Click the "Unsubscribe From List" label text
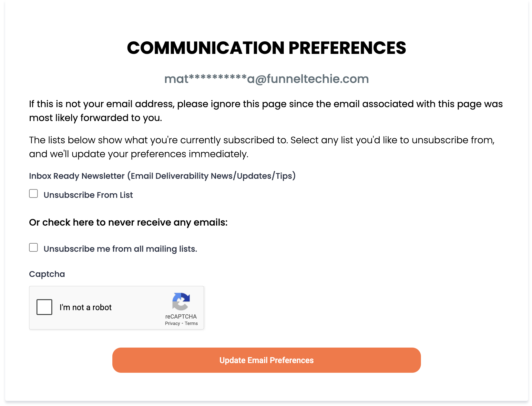This screenshot has width=532, height=406. pos(88,195)
